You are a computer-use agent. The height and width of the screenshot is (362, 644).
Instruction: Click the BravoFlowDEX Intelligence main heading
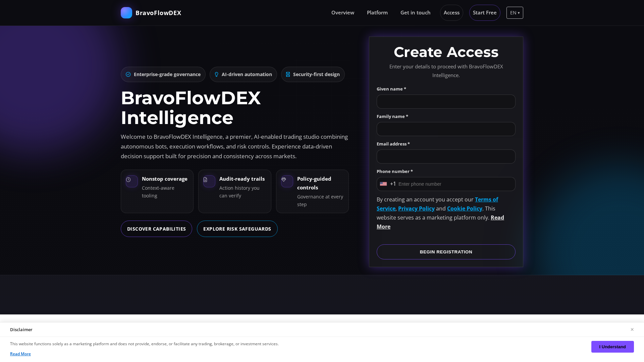pyautogui.click(x=191, y=108)
